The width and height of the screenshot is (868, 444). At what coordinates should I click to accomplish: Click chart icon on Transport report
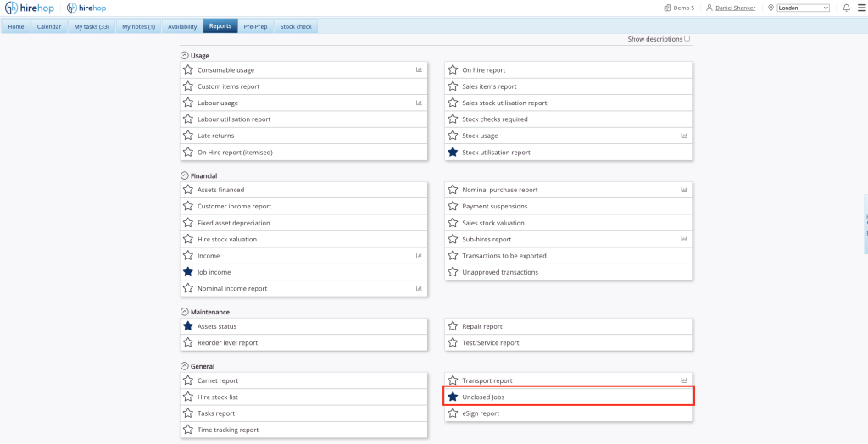[684, 380]
